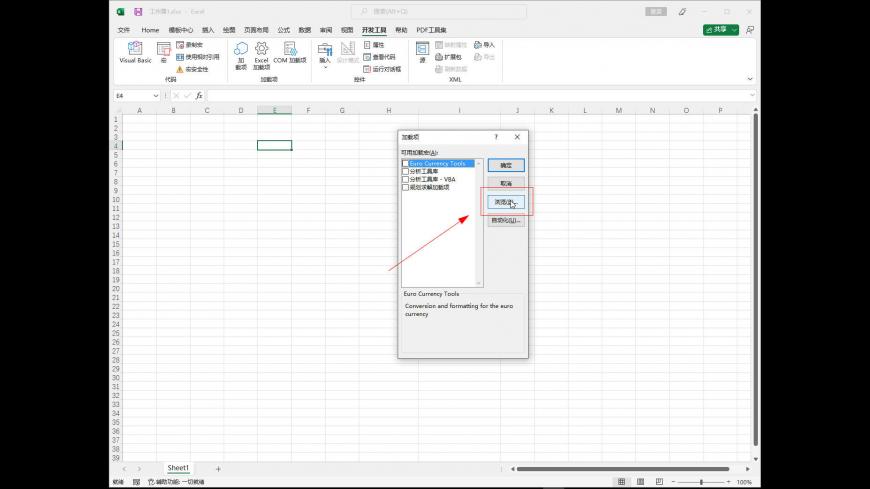Expand the Name Box dropdown arrow
Viewport: 870px width, 489px height.
(x=156, y=96)
